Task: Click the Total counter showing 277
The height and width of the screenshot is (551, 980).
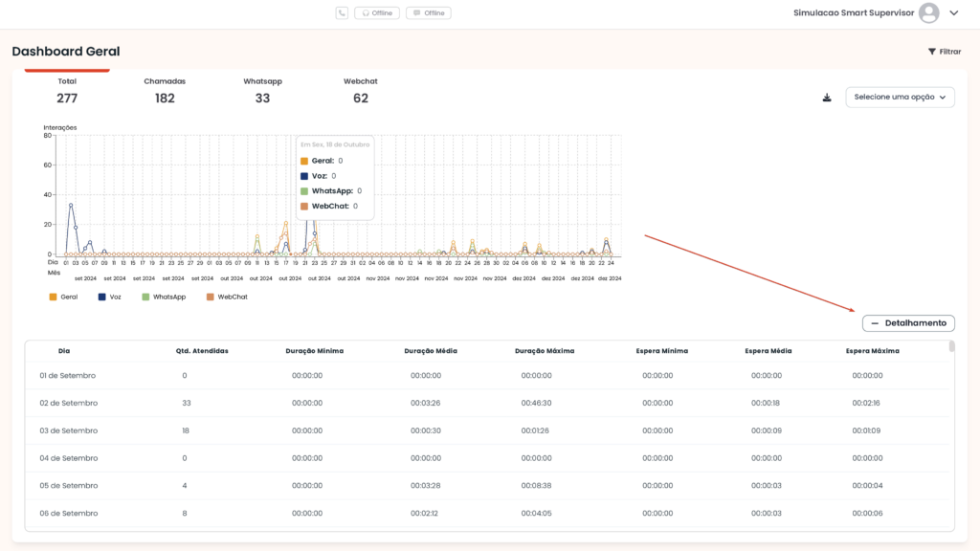Action: pos(67,91)
